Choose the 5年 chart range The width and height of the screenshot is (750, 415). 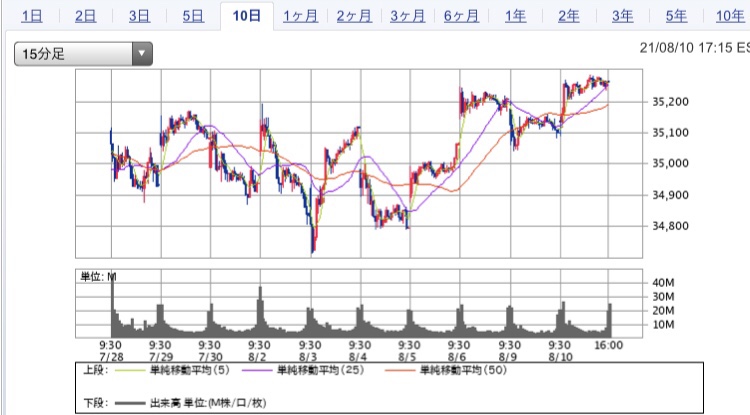tap(676, 16)
